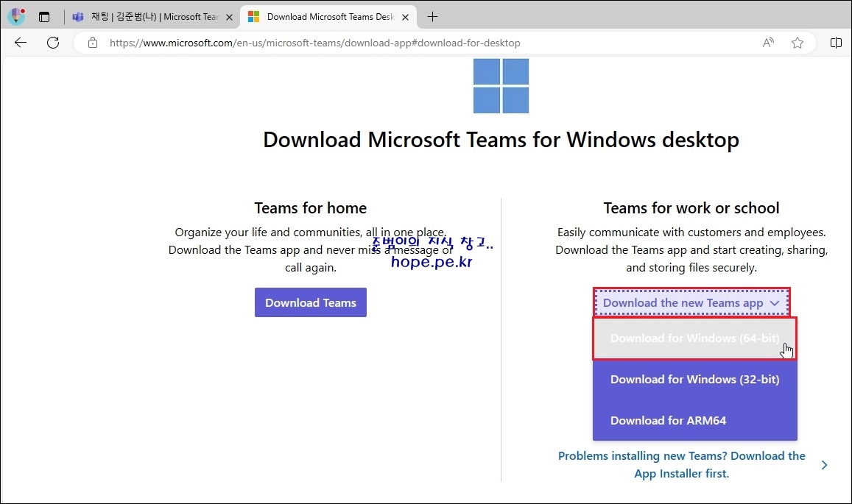Open the tab actions menu icon

point(44,17)
